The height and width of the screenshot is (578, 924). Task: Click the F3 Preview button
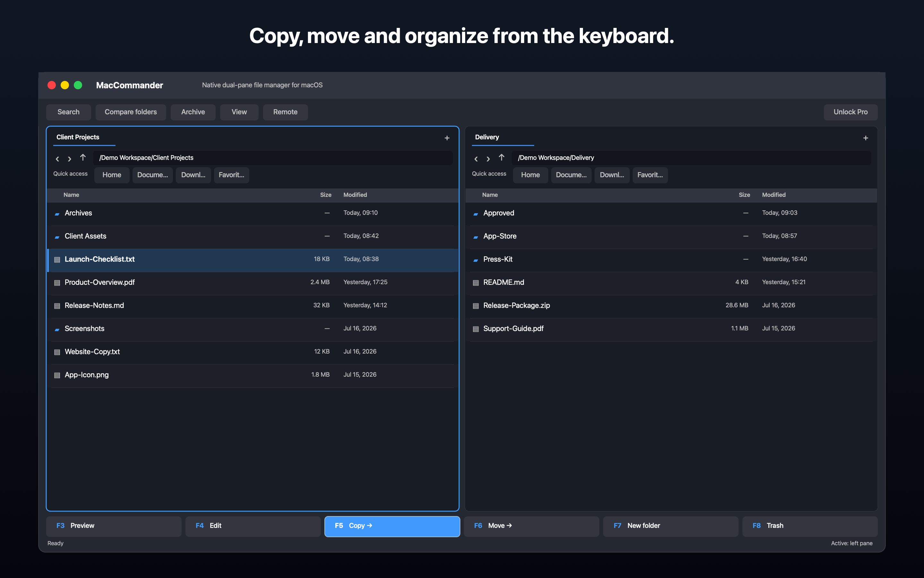(x=114, y=526)
